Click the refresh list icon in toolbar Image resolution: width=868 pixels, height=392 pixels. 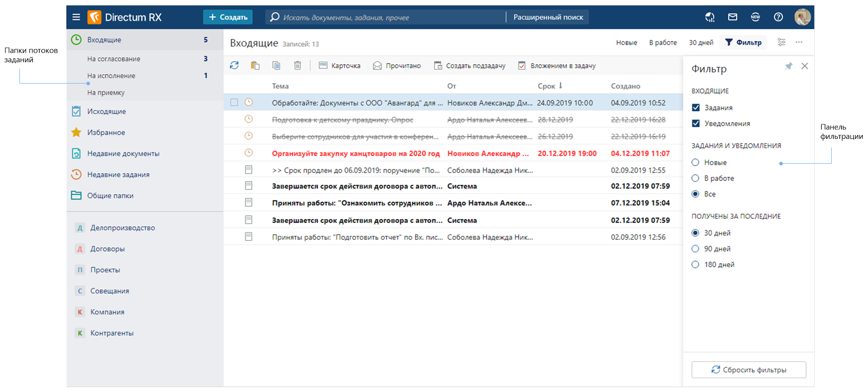234,66
